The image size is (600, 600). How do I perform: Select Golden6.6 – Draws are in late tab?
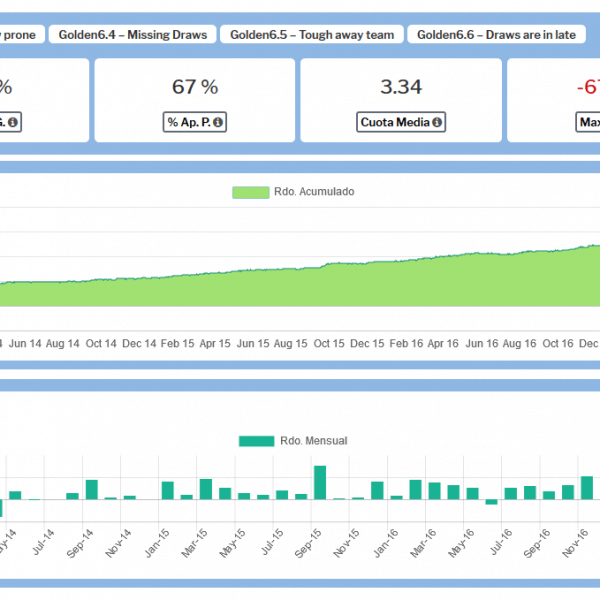tap(496, 34)
